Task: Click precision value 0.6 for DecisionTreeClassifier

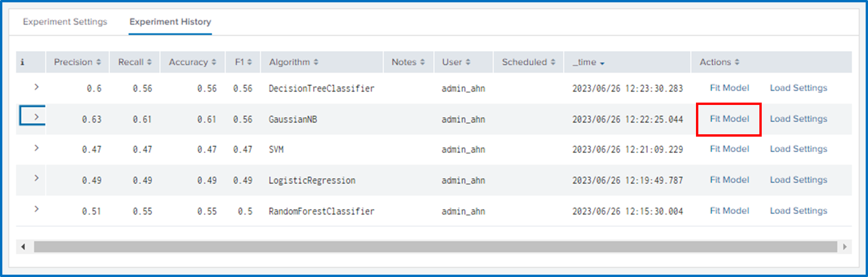Action: pyautogui.click(x=94, y=88)
